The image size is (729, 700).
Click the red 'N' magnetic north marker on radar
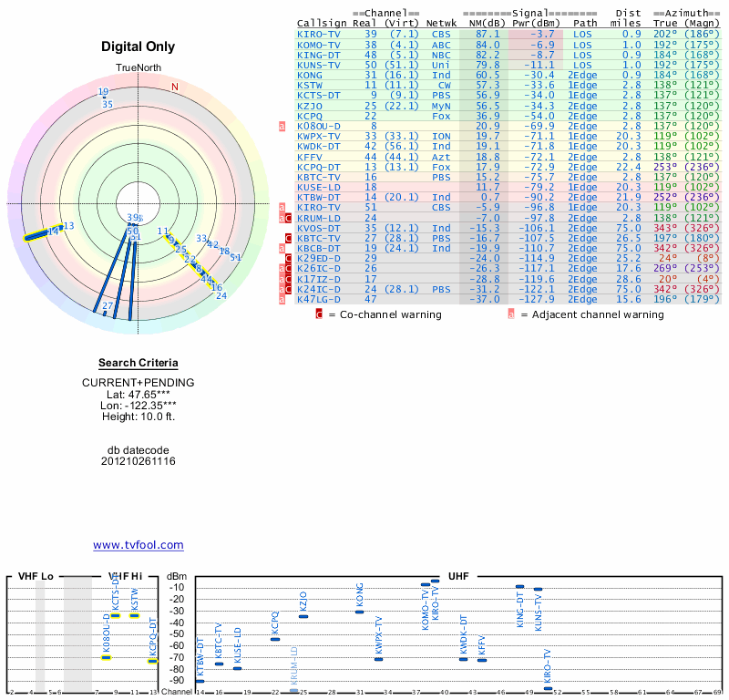(x=175, y=87)
